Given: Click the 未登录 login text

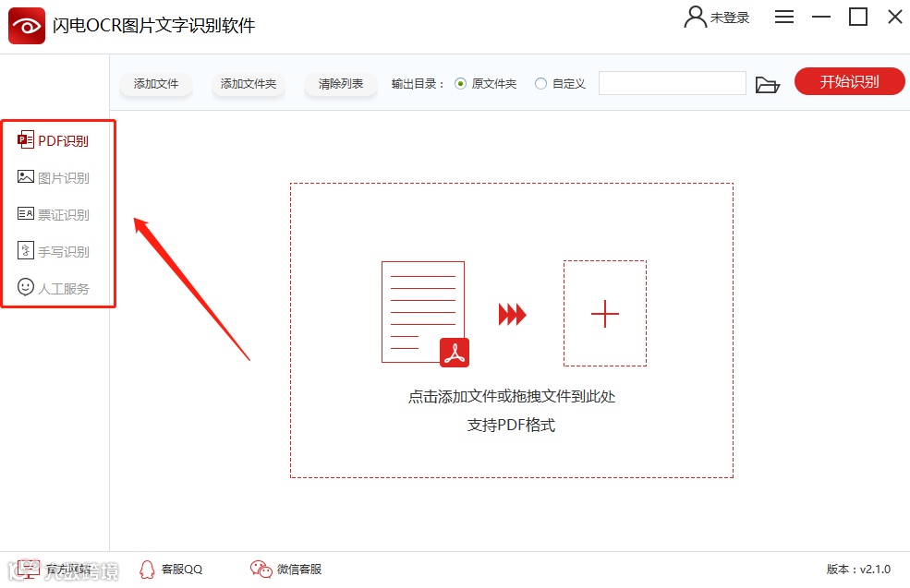Looking at the screenshot, I should tap(730, 18).
